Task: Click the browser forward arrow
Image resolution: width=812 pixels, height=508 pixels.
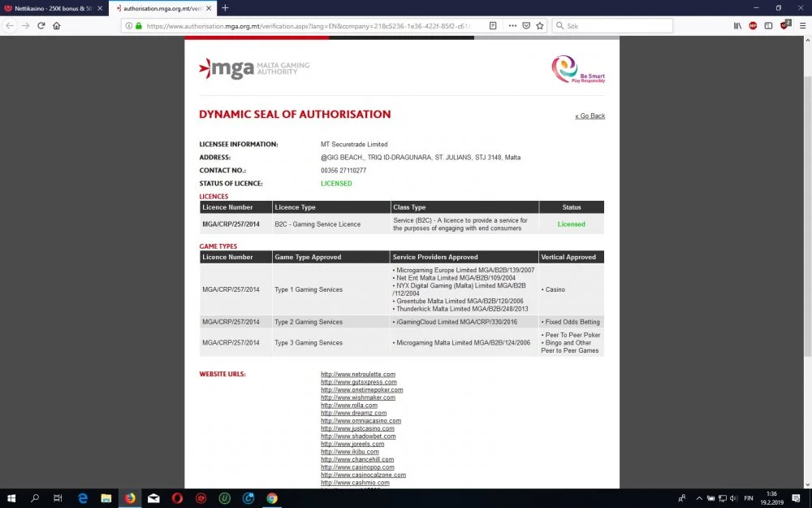Action: click(25, 25)
